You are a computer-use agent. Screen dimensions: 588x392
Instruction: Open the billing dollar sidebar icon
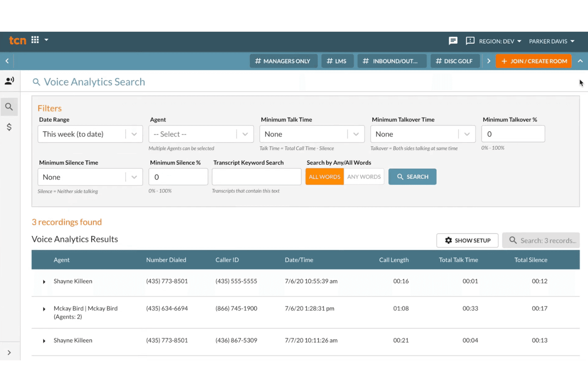click(9, 127)
